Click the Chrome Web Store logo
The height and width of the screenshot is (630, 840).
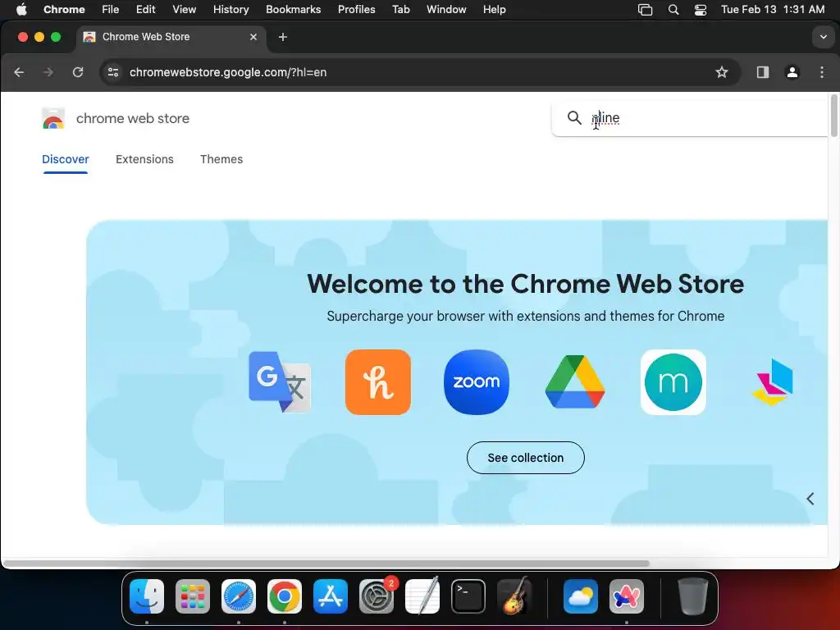53,118
